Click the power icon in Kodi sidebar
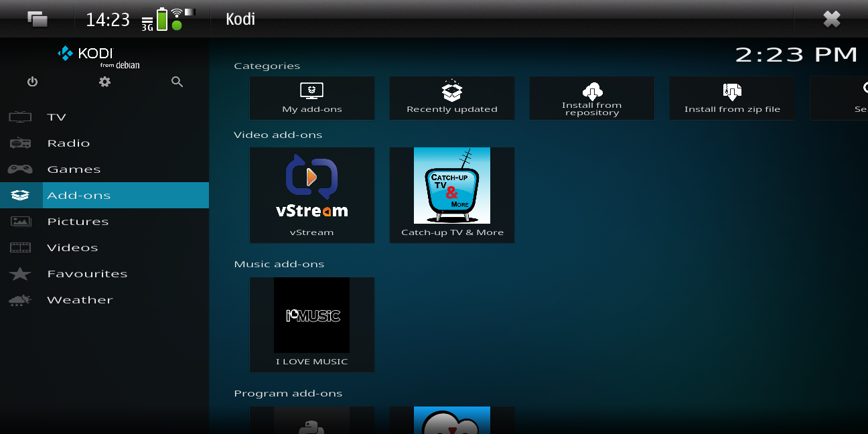This screenshot has height=434, width=868. click(x=32, y=82)
